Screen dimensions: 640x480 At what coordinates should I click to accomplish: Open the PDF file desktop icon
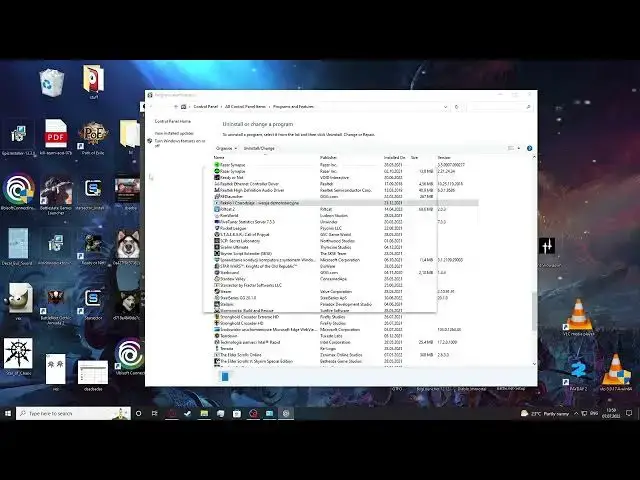pos(56,134)
